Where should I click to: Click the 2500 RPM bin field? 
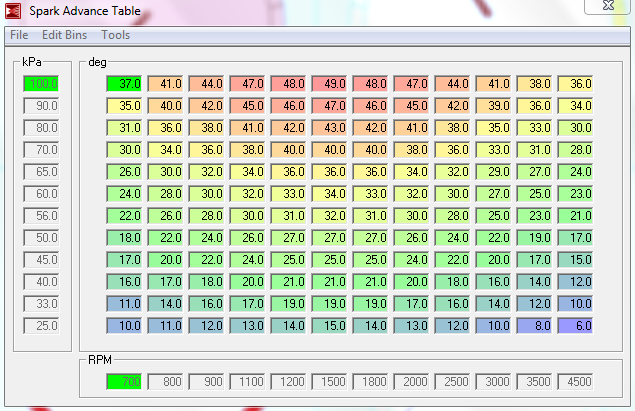coord(453,381)
